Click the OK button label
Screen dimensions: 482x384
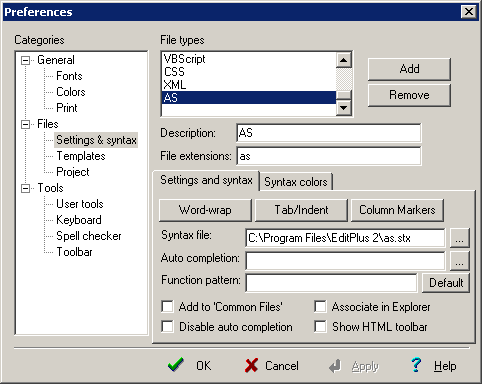point(203,366)
